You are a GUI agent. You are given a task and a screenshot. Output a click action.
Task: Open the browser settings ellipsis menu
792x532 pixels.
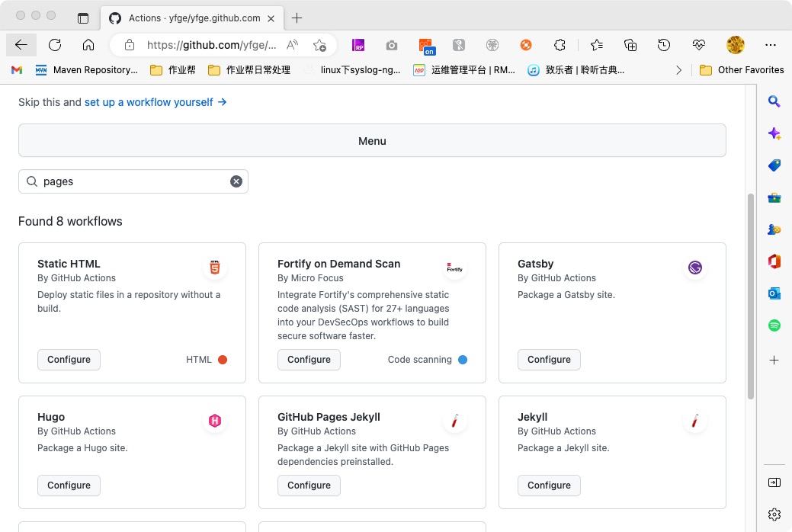pyautogui.click(x=771, y=45)
